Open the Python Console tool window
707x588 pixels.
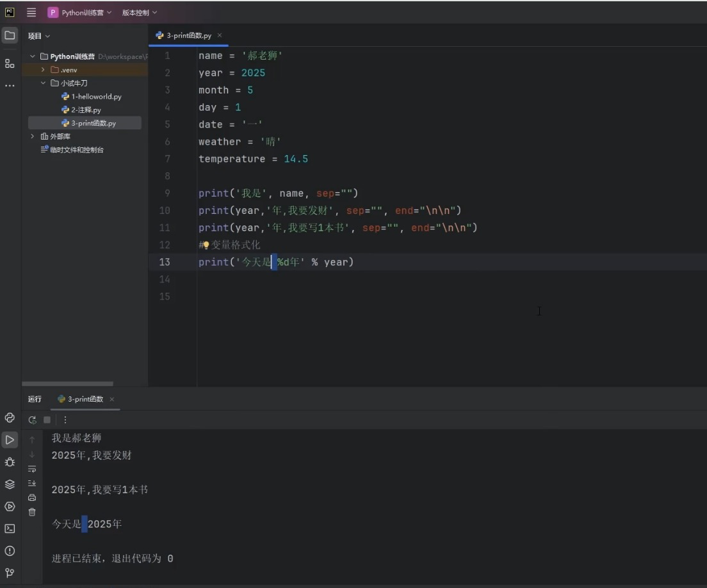click(x=10, y=418)
